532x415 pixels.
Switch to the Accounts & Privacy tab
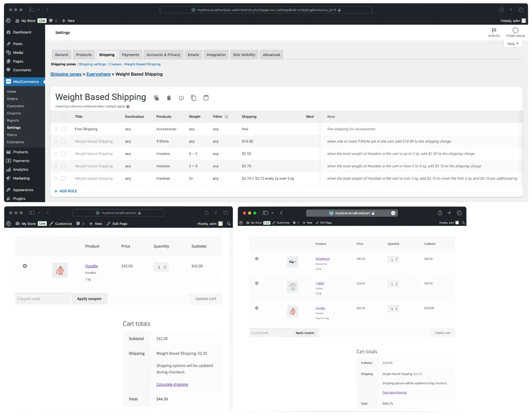[164, 54]
